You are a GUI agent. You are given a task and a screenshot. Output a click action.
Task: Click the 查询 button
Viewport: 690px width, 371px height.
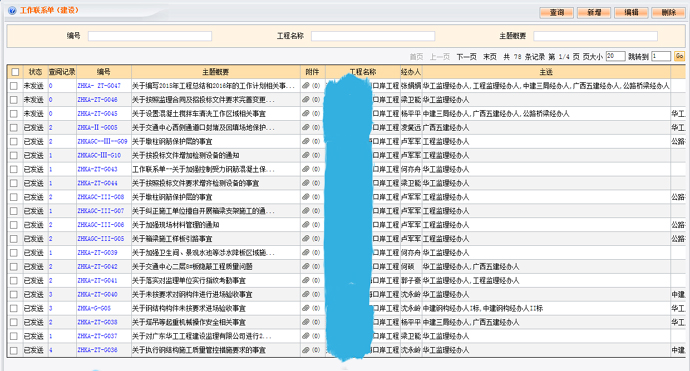pyautogui.click(x=557, y=13)
